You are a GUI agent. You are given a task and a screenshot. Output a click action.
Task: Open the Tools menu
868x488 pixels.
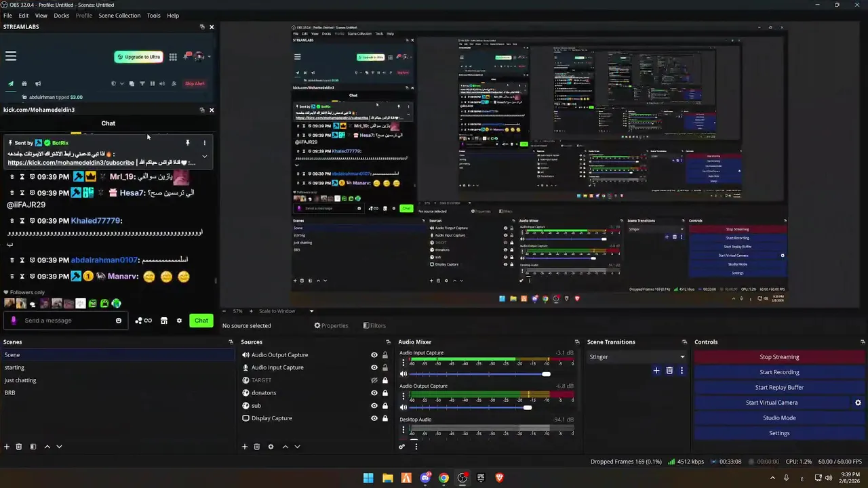tap(154, 16)
